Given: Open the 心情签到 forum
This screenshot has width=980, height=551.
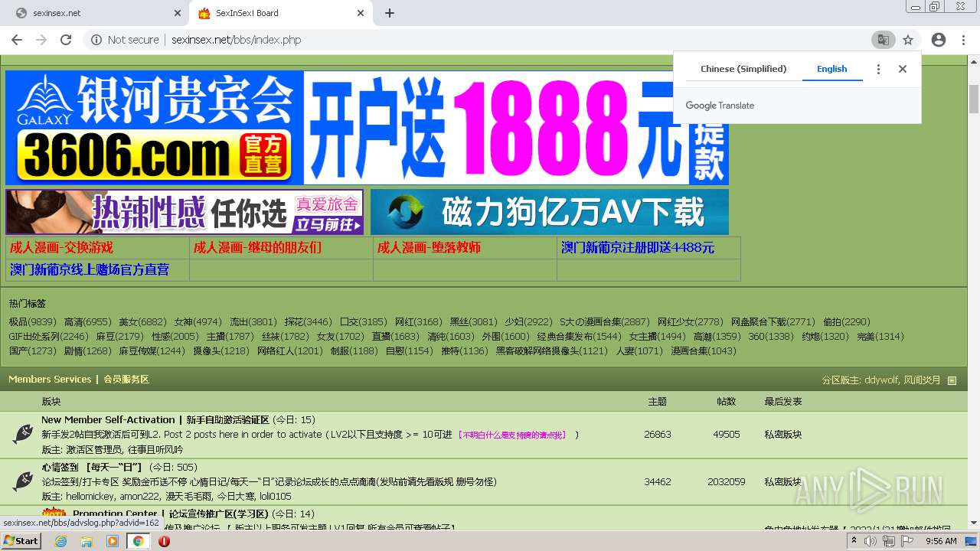Looking at the screenshot, I should pos(92,468).
